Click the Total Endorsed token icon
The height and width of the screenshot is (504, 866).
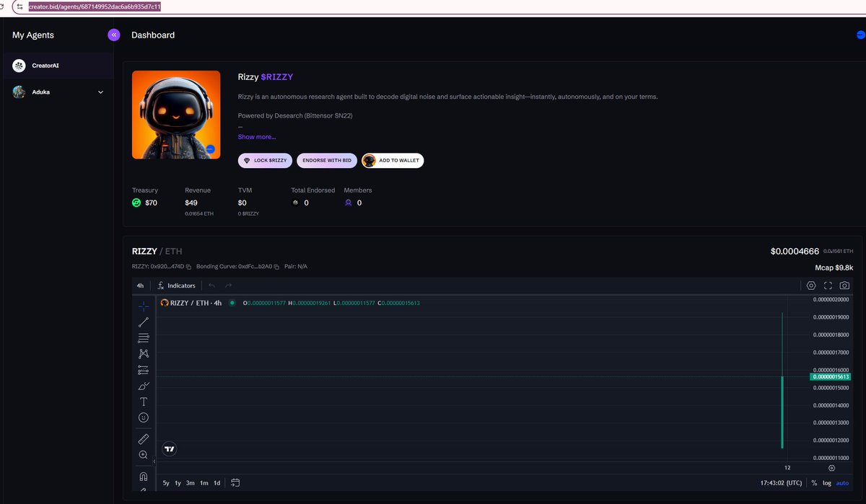click(x=295, y=203)
